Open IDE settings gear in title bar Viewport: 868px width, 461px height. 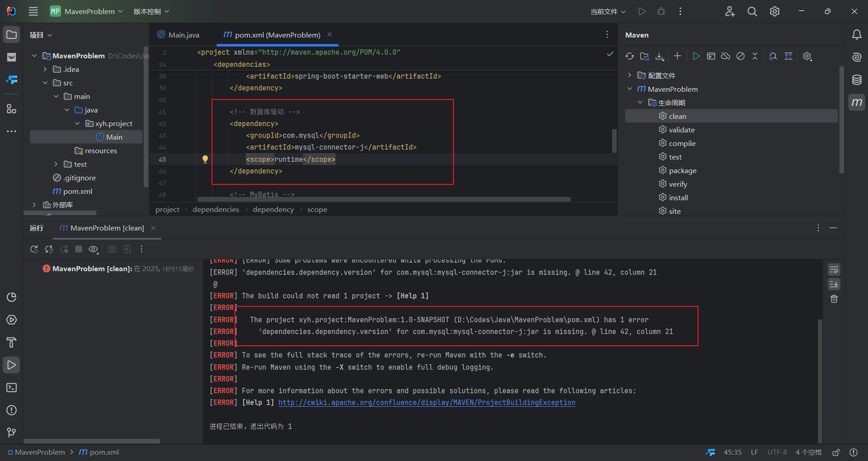[775, 11]
